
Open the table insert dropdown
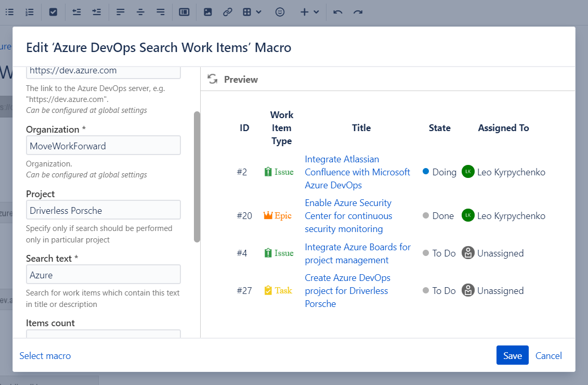point(252,12)
